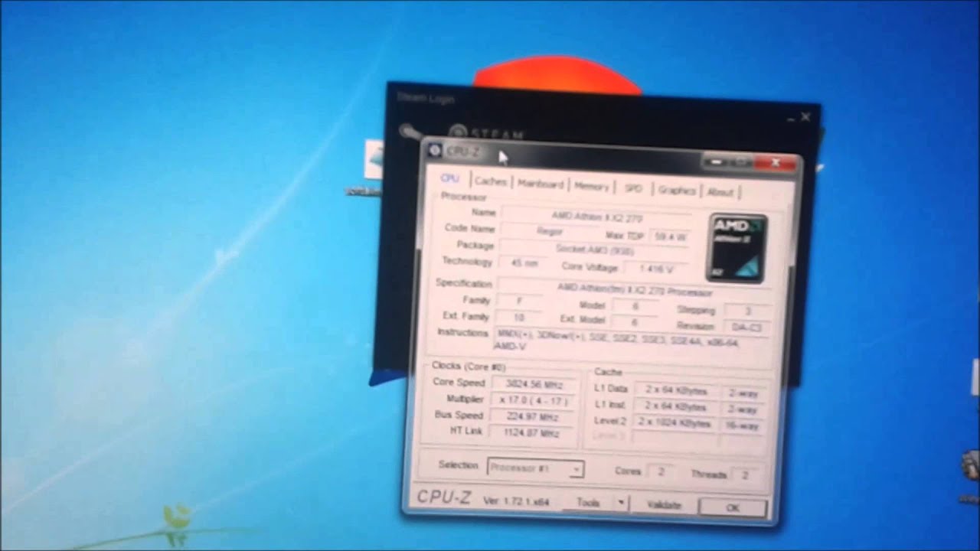The image size is (980, 551).
Task: Click the Technology value 45 nm
Action: [524, 263]
